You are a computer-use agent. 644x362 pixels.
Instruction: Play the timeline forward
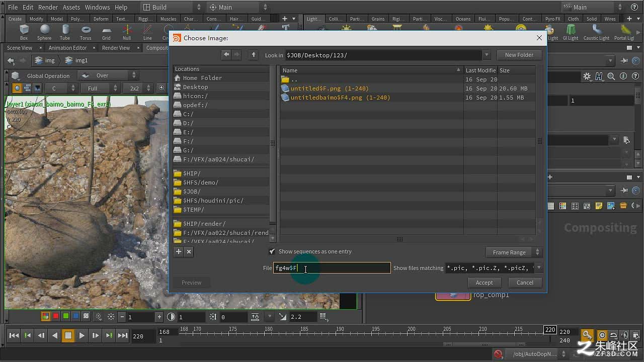point(82,335)
